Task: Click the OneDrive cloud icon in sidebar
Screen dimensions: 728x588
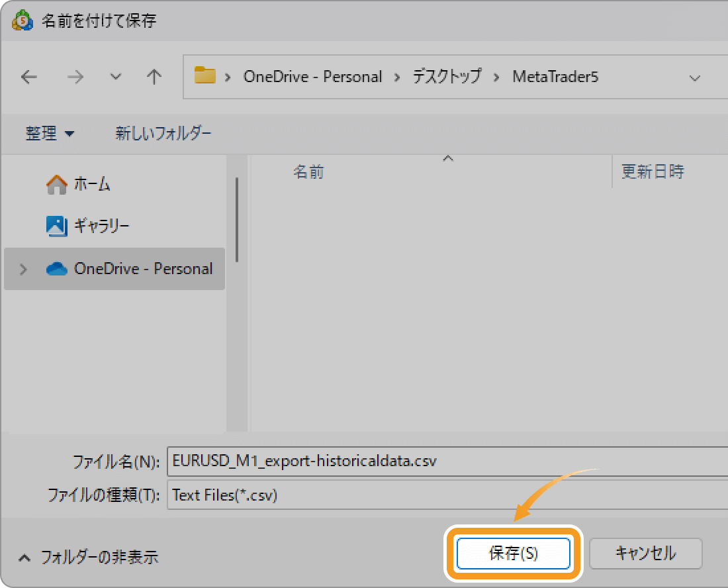Action: pyautogui.click(x=57, y=269)
